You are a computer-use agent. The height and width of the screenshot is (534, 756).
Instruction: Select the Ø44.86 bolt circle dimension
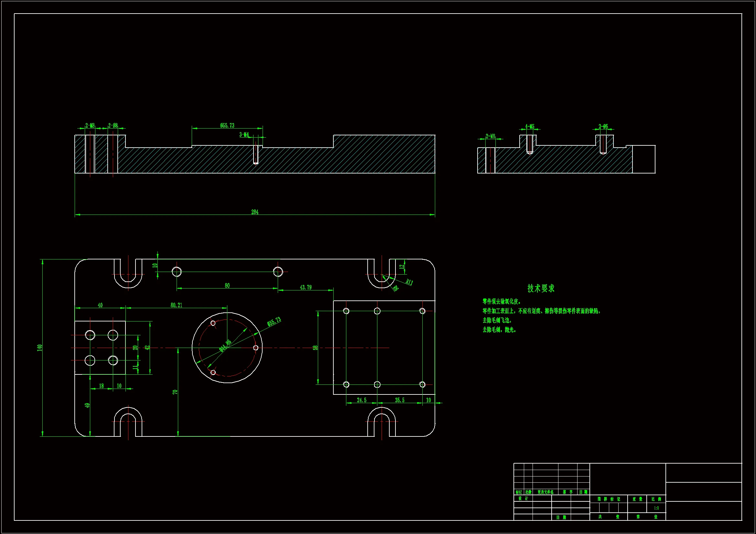point(226,346)
